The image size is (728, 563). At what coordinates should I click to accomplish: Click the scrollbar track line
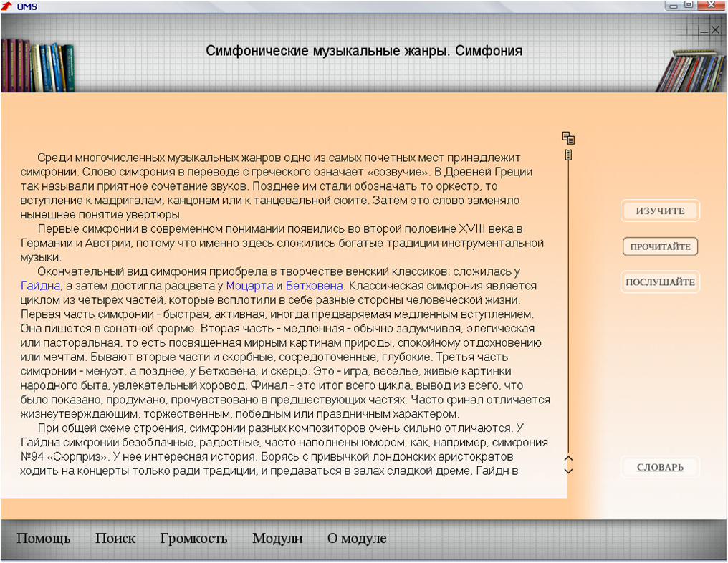point(568,307)
